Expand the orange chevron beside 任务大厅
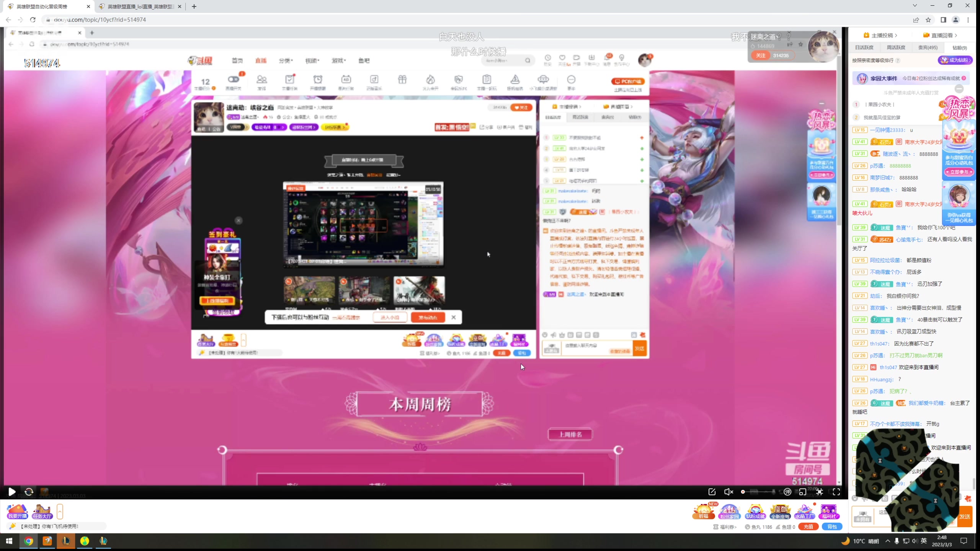The width and height of the screenshot is (980, 551). pyautogui.click(x=60, y=511)
